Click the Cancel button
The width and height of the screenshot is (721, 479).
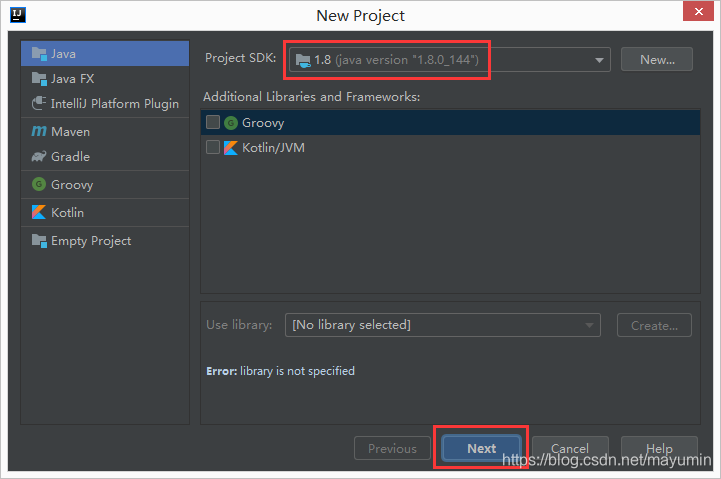(x=570, y=448)
